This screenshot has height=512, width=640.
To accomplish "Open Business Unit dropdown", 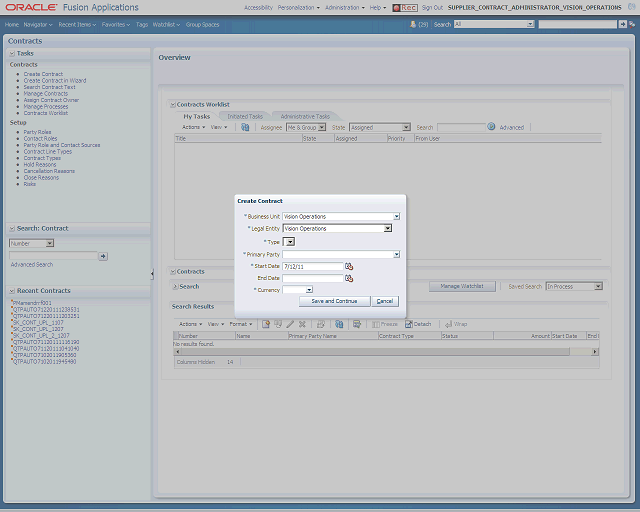I will (x=397, y=216).
